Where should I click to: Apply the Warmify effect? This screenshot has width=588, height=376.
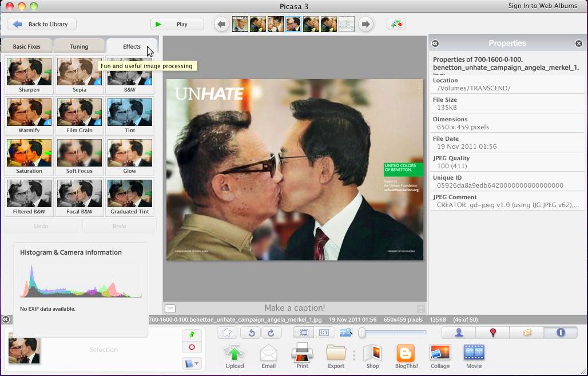[29, 115]
